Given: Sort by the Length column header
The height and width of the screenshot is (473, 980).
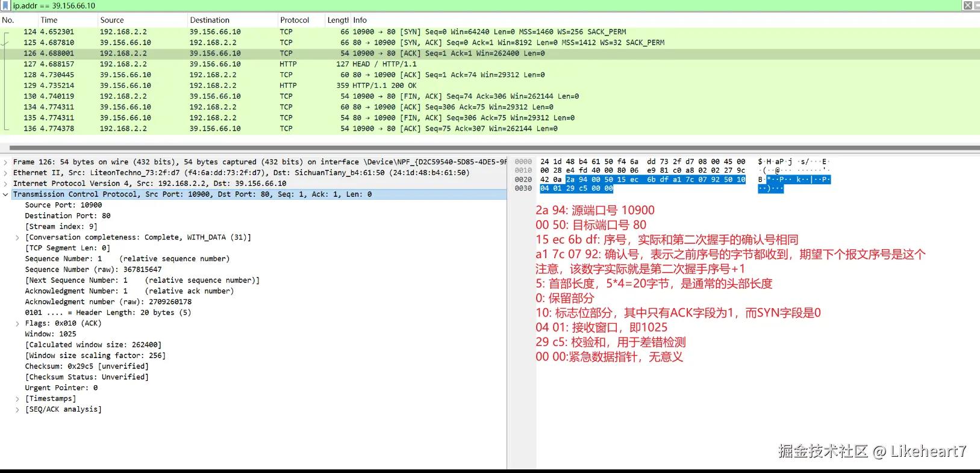Looking at the screenshot, I should pos(338,20).
